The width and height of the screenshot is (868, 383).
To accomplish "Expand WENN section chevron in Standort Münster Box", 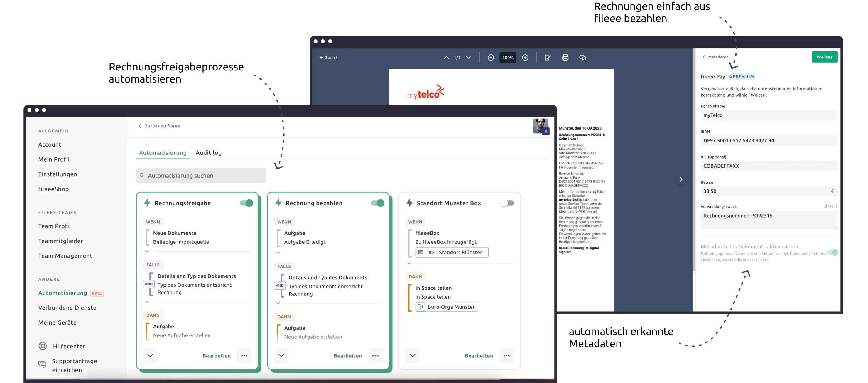I will coord(409,263).
